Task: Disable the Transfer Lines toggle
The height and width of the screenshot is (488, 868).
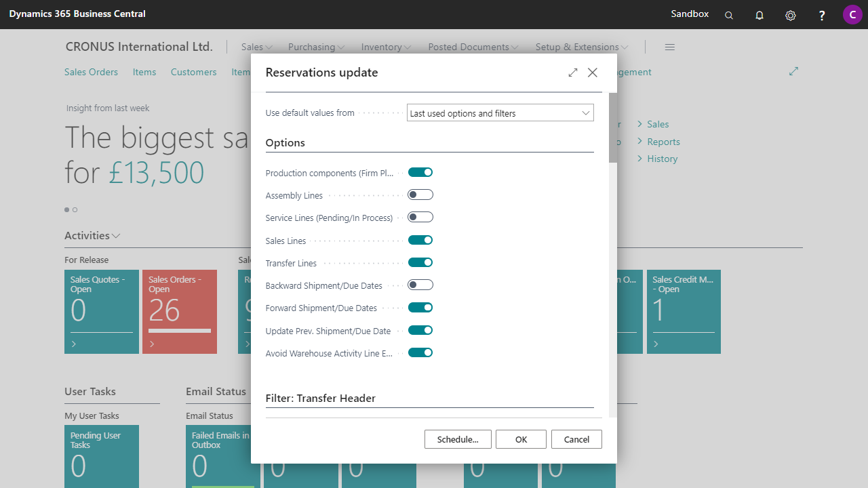Action: [420, 262]
